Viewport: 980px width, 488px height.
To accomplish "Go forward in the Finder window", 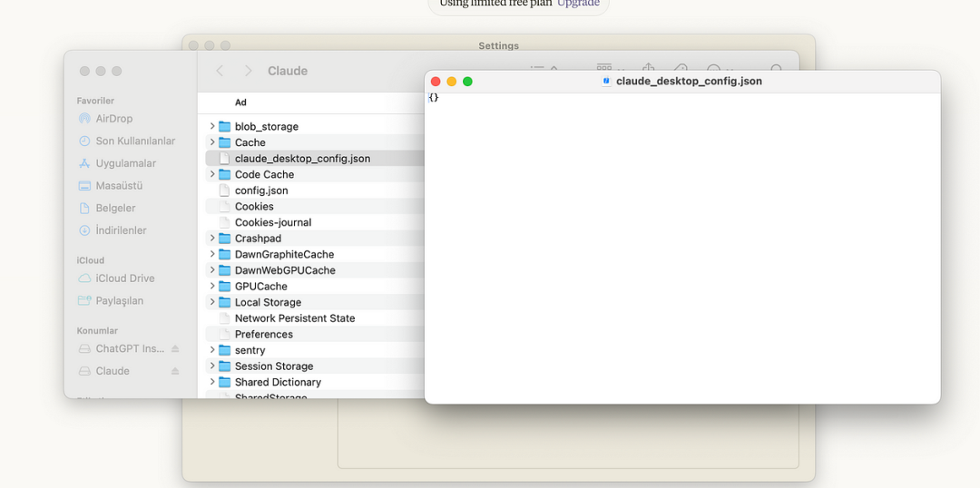I will point(248,72).
